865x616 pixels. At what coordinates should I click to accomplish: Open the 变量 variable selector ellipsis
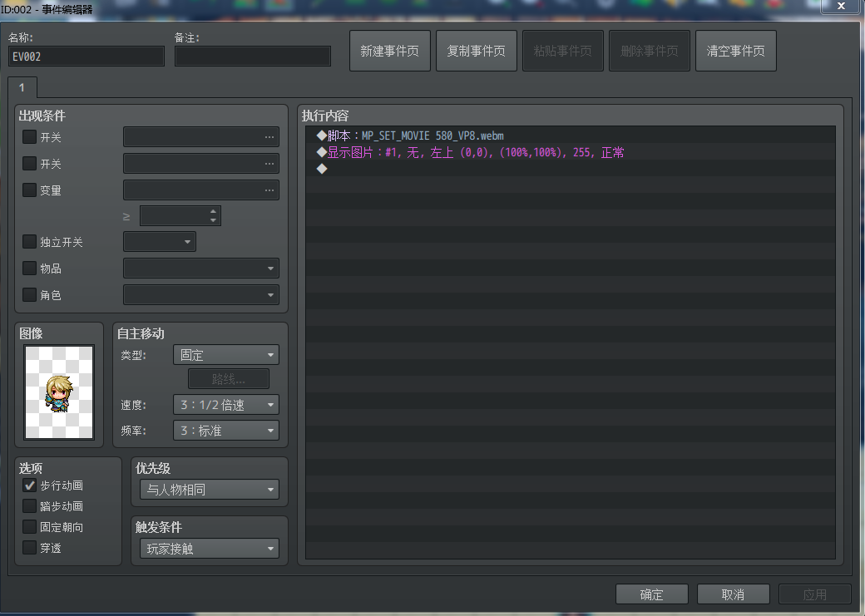(x=269, y=190)
